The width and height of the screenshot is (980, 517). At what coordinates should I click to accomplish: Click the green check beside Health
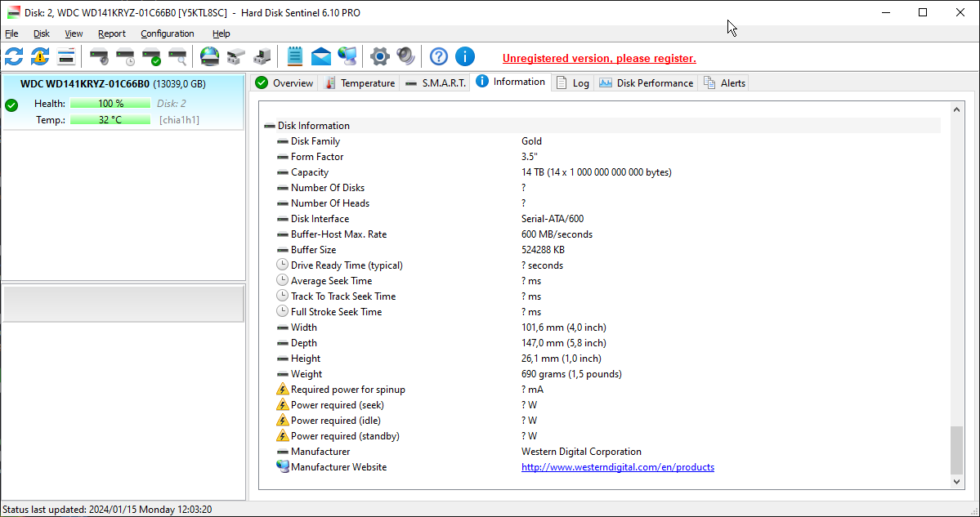click(x=11, y=105)
